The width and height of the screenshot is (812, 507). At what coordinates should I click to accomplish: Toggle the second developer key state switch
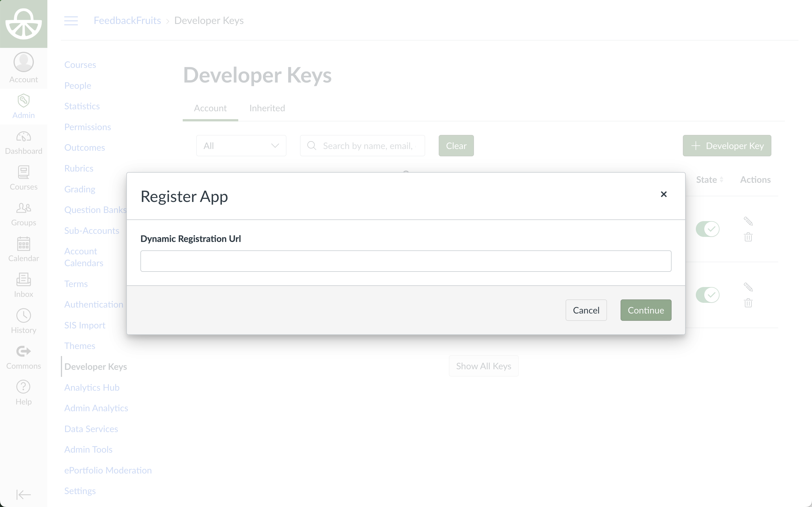click(707, 295)
